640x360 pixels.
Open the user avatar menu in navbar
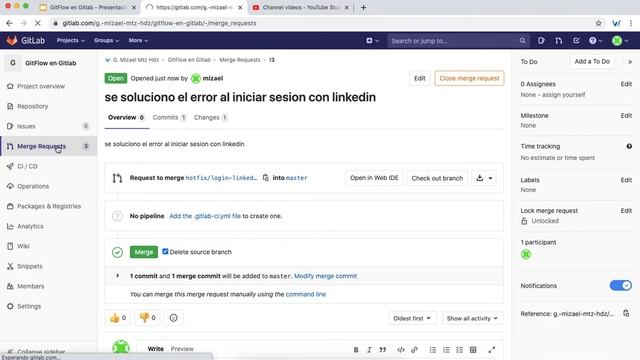(620, 40)
